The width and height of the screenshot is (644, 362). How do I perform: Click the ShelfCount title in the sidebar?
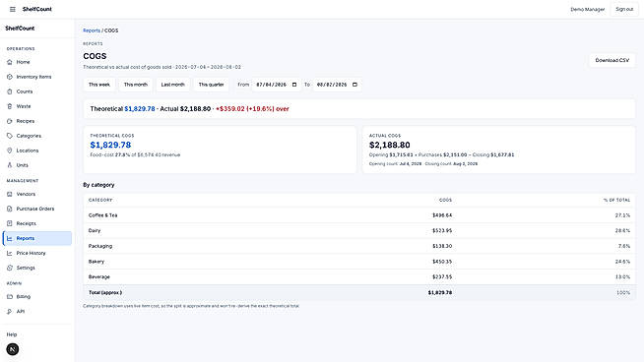click(x=20, y=29)
